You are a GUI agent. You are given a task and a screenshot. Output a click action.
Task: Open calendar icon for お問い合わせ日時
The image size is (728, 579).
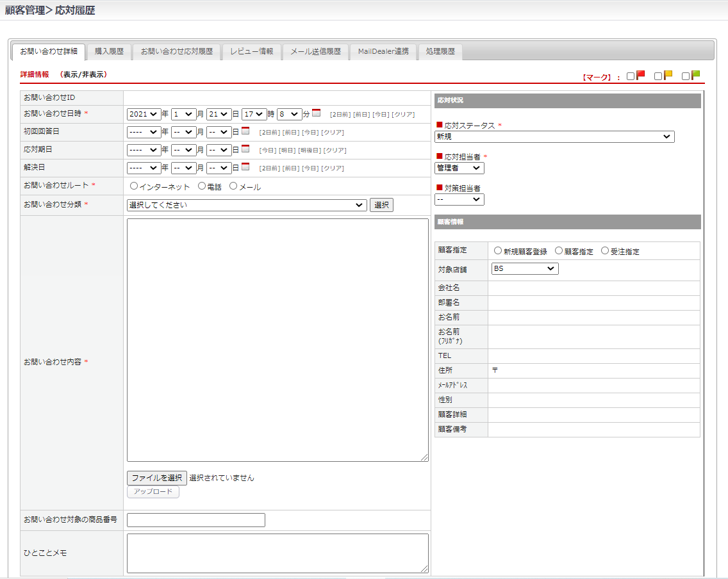tap(316, 113)
